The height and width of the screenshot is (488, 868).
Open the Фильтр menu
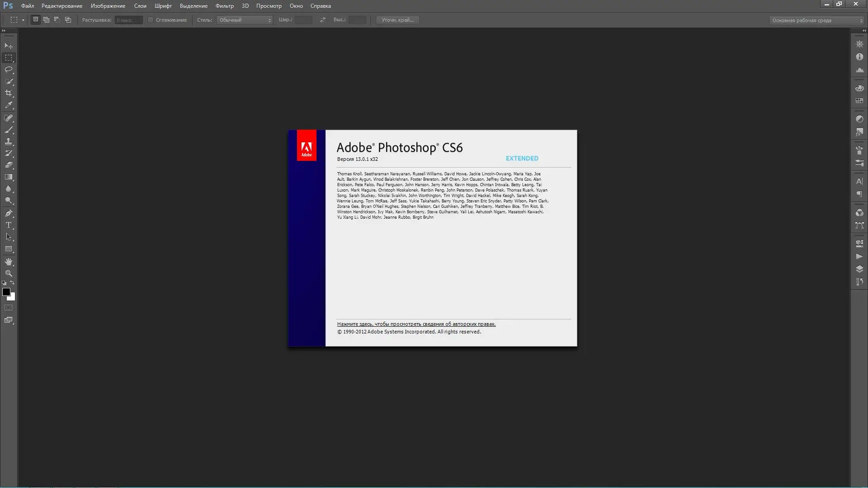tap(225, 6)
